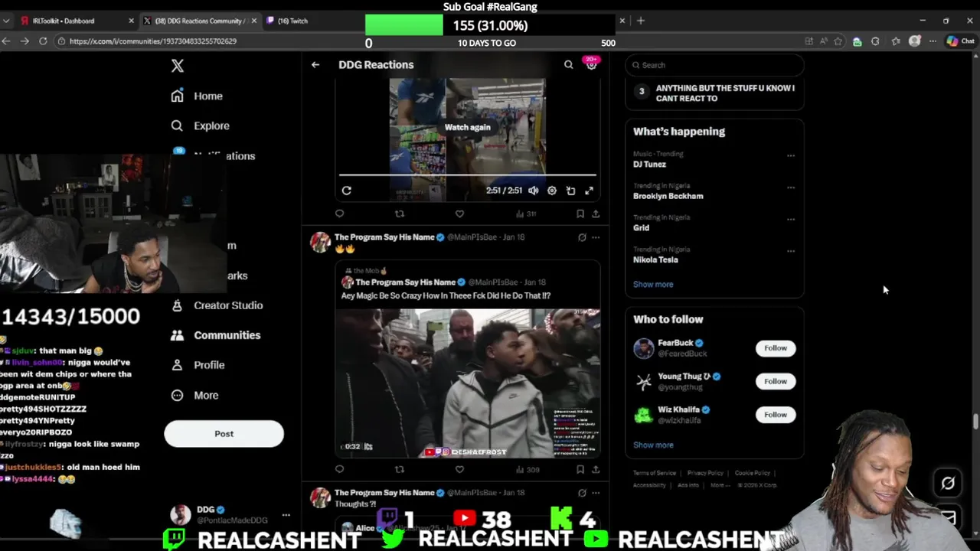Seek on the video progress bar
This screenshot has width=980, height=551.
pyautogui.click(x=467, y=175)
